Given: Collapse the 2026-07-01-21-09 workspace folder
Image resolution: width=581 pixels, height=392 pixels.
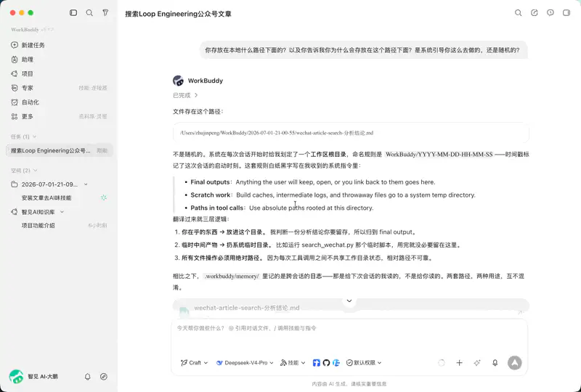Looking at the screenshot, I should [x=86, y=184].
